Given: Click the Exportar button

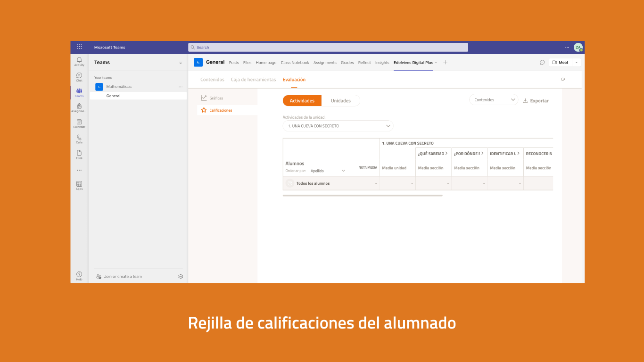Looking at the screenshot, I should pos(536,101).
